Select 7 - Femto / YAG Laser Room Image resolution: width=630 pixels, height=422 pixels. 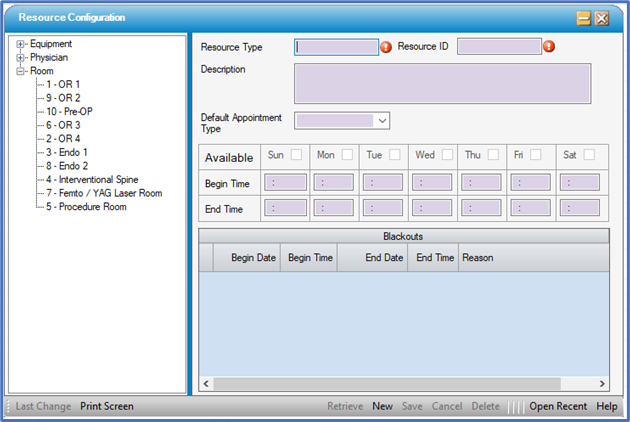[103, 193]
